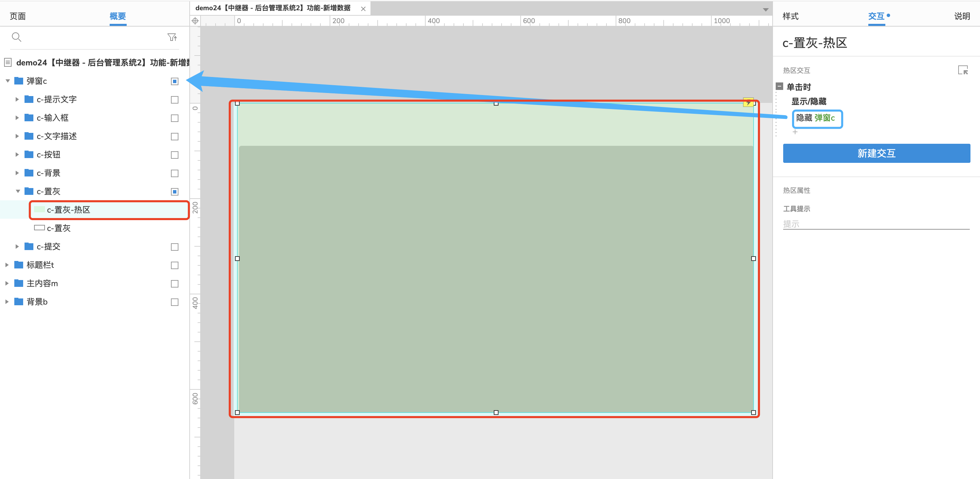This screenshot has height=479, width=980.
Task: Expand the c-输入框 group
Action: (17, 118)
